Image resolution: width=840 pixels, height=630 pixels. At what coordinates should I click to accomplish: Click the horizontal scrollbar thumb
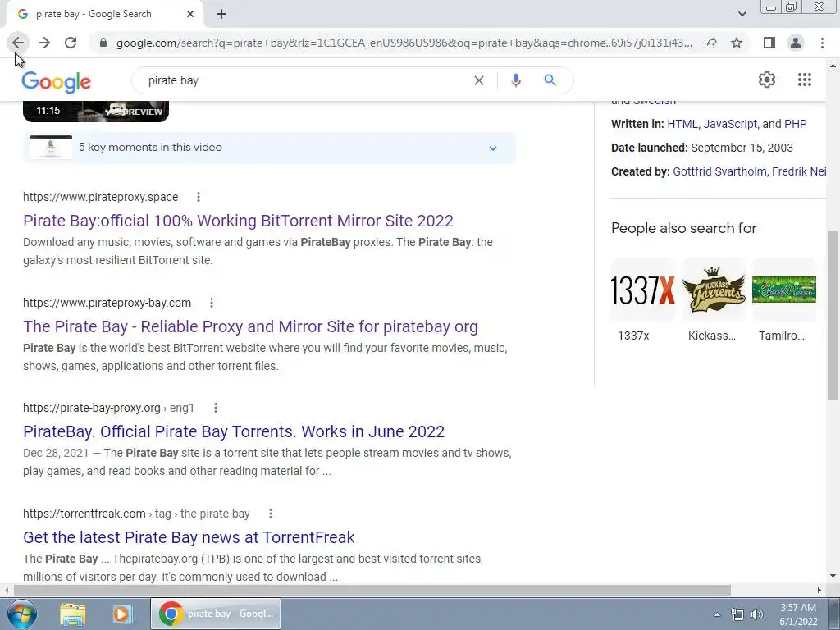pyautogui.click(x=372, y=590)
